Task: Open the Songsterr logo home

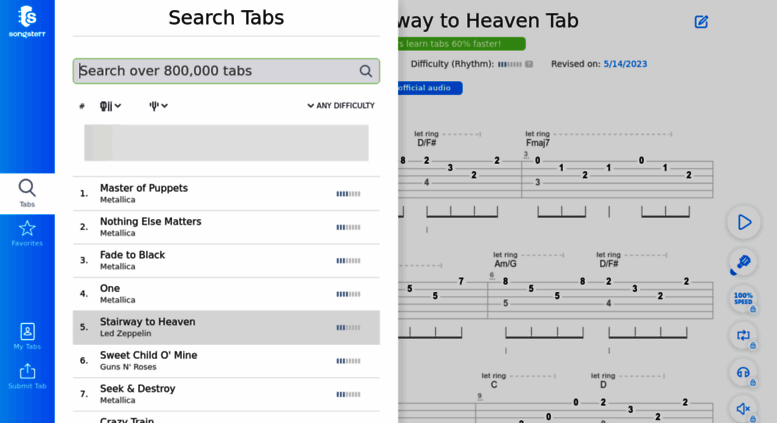Action: click(27, 22)
